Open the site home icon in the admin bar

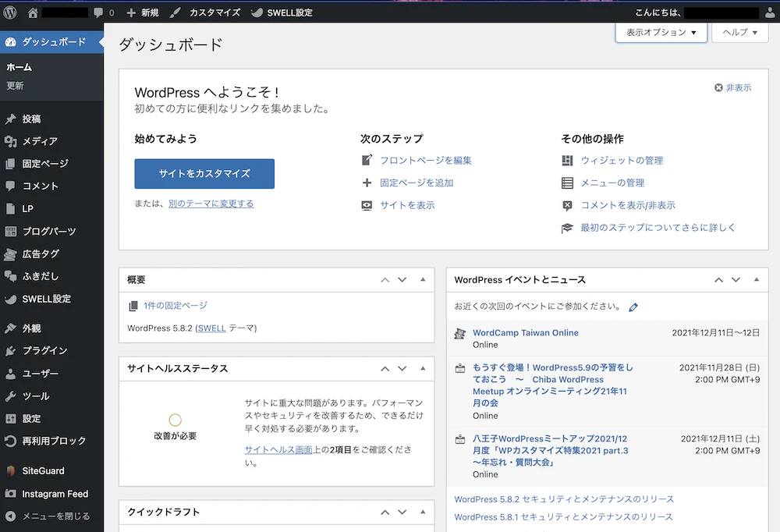coord(33,13)
